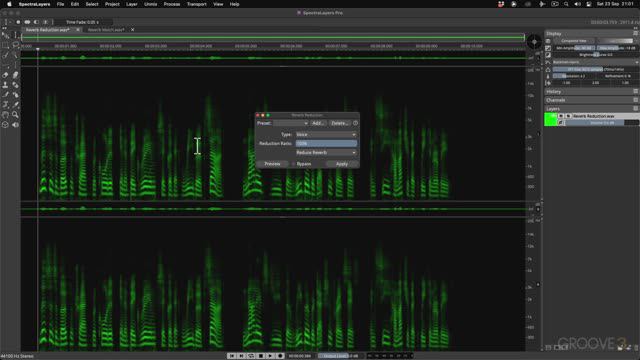Click the Display panel options icon
The image size is (640, 360).
(x=636, y=33)
